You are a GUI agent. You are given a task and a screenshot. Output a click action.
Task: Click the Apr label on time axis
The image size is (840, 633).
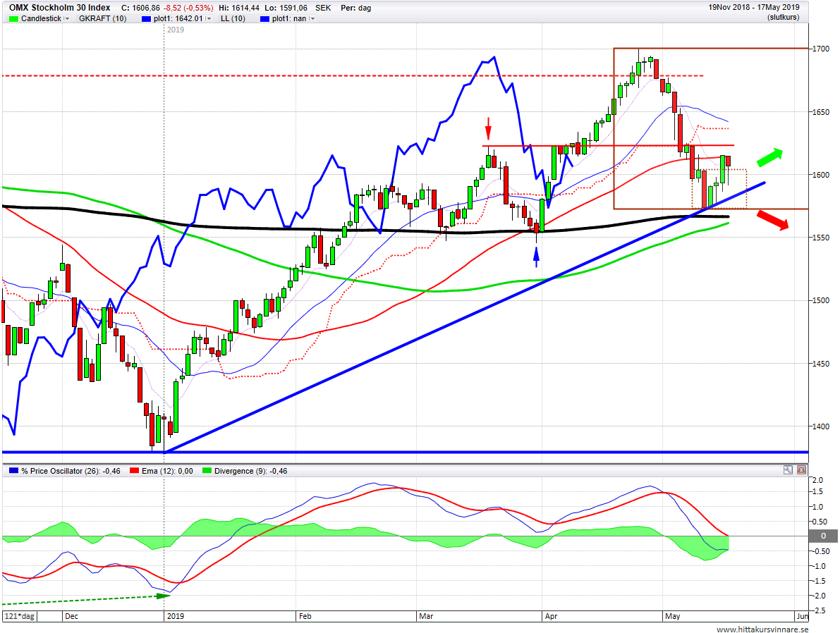coord(551,616)
